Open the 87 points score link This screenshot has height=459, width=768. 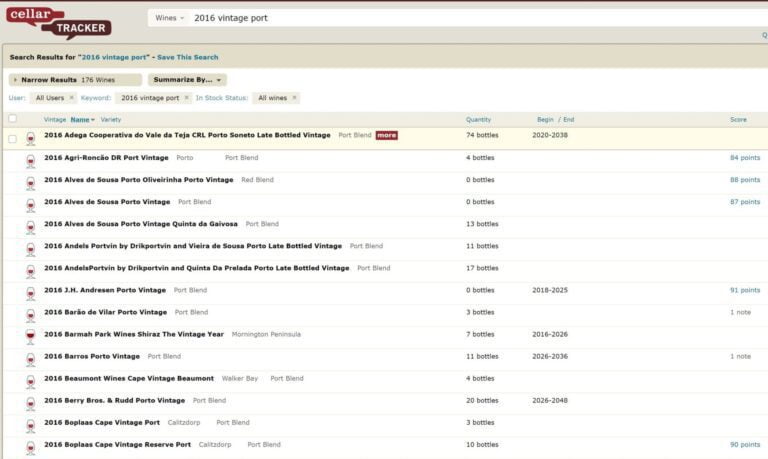coord(745,202)
